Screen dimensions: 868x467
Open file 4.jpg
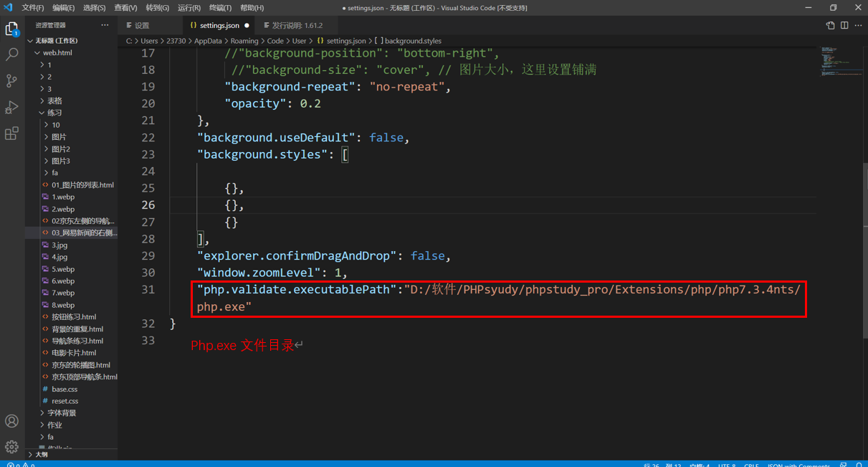click(x=71, y=257)
